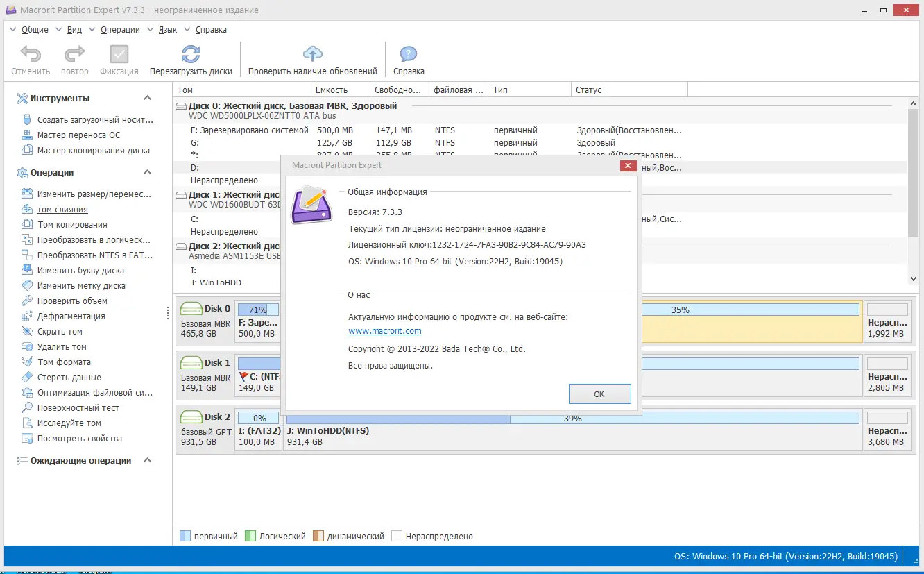Collapse the Операции section
Viewport: 924px width, 574px height.
click(146, 172)
